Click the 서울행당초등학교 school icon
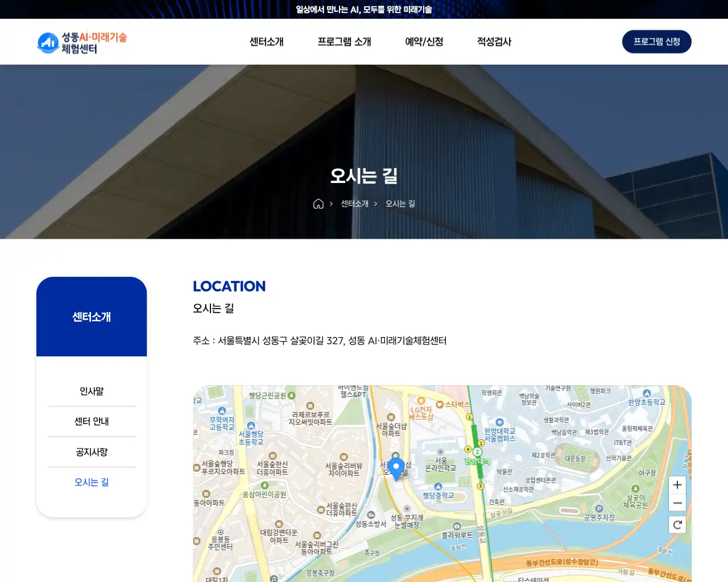The width and height of the screenshot is (728, 582). point(251,426)
